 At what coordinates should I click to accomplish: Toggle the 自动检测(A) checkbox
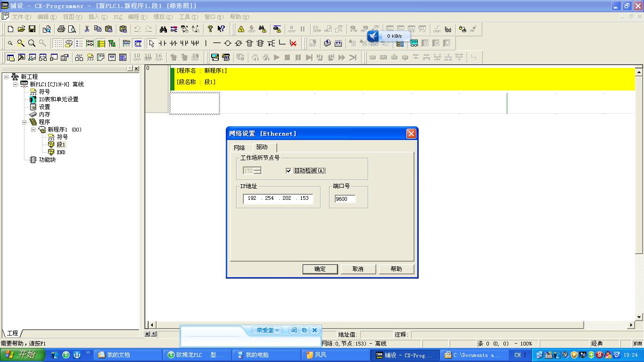(x=289, y=171)
